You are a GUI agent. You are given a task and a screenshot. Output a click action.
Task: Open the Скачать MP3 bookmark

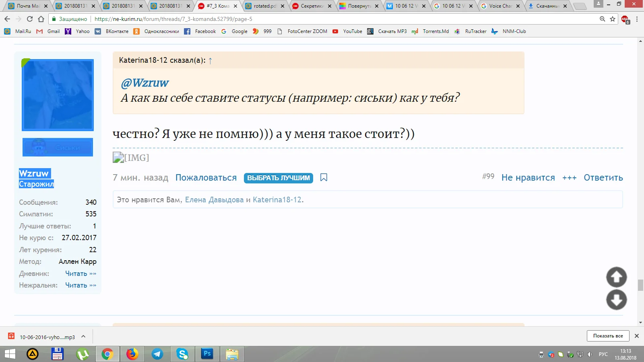coord(387,31)
